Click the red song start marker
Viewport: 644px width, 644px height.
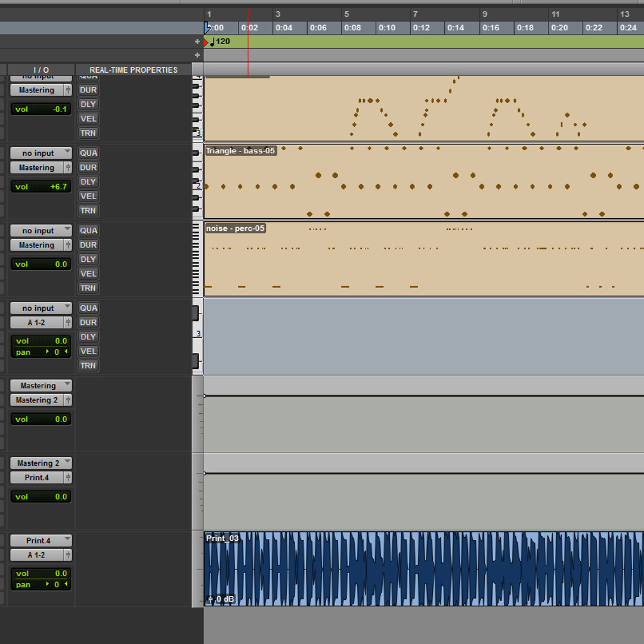tap(205, 42)
